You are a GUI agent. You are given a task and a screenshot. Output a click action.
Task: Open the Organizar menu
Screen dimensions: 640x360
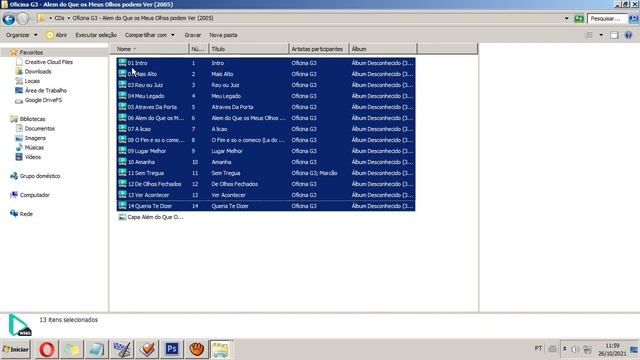coord(21,35)
